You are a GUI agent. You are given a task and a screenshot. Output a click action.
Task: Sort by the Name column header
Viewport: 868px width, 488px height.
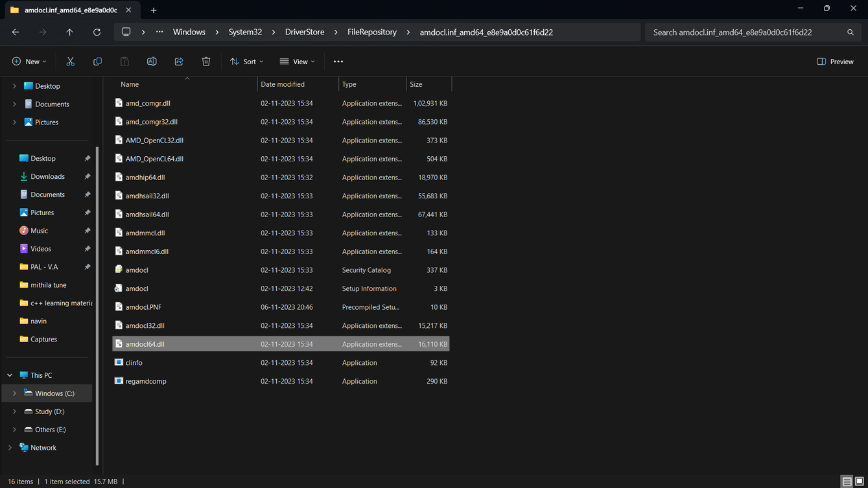(185, 84)
